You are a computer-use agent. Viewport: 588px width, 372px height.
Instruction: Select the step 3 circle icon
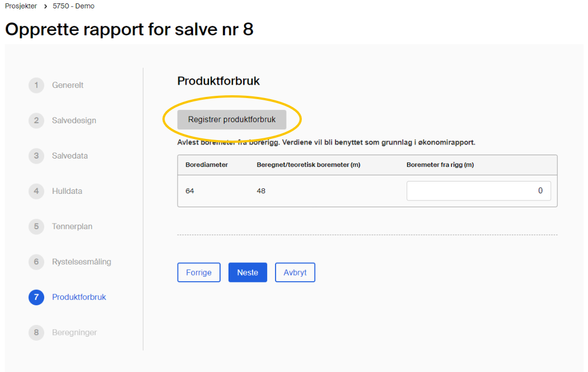(x=36, y=156)
